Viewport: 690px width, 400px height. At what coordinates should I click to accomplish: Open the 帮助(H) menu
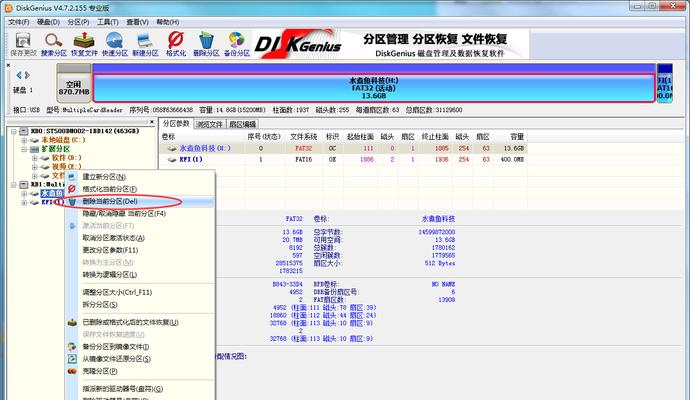[x=168, y=22]
